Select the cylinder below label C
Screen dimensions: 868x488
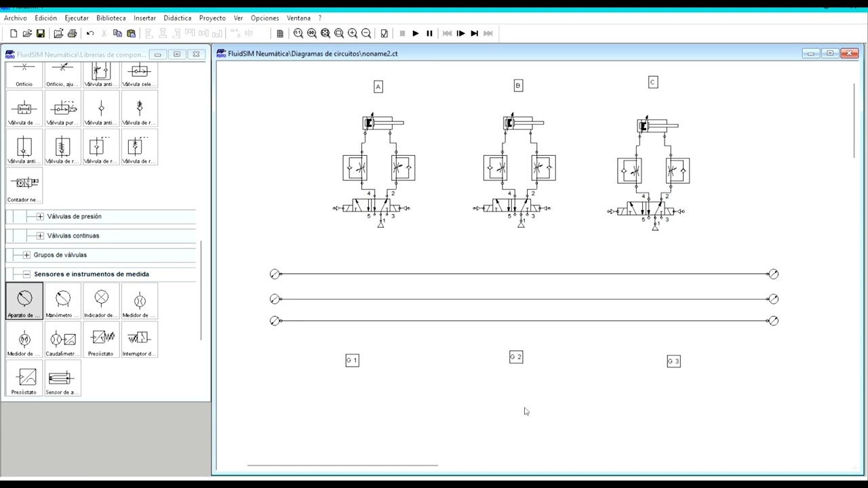(658, 125)
